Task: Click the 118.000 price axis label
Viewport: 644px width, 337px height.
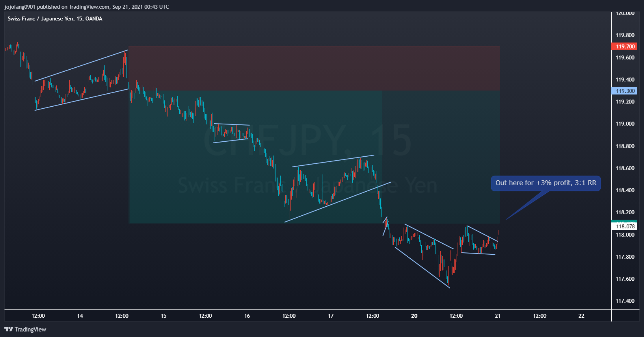Action: (625, 235)
